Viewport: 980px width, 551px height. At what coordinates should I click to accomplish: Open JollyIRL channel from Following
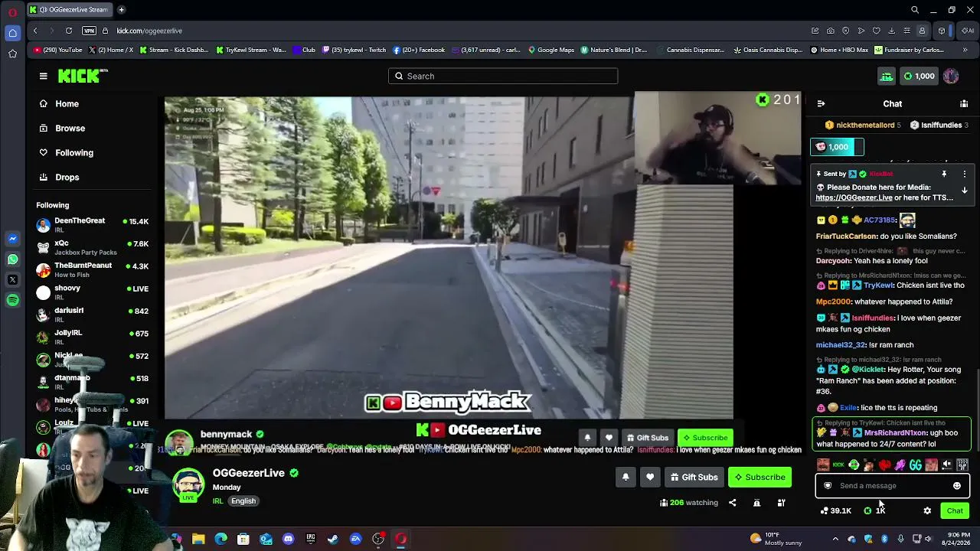coord(93,336)
